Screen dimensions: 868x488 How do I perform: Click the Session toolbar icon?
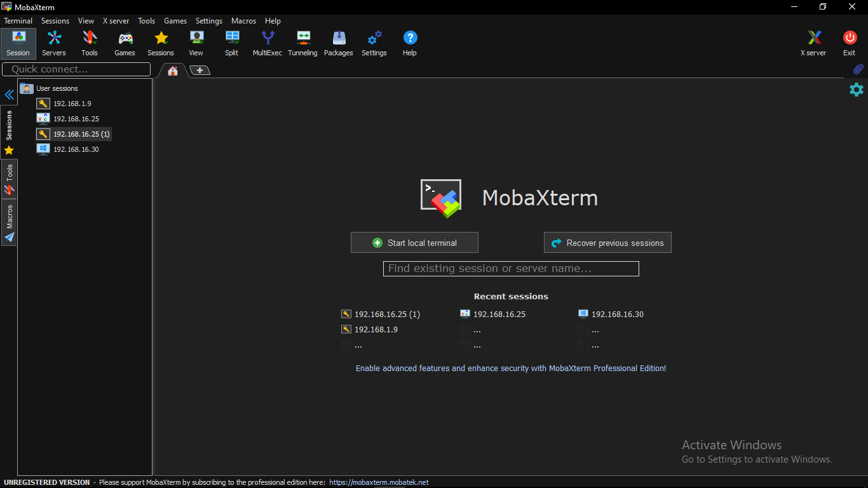[18, 43]
